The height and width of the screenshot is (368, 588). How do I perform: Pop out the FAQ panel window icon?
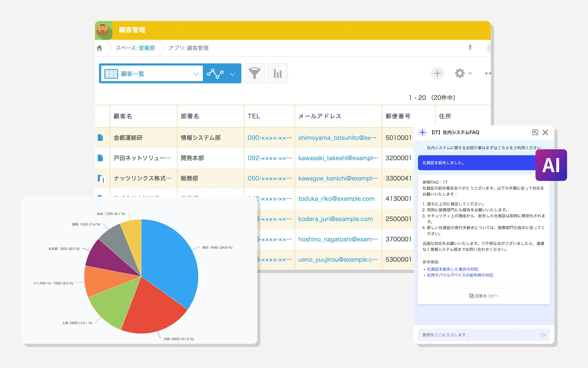(535, 132)
